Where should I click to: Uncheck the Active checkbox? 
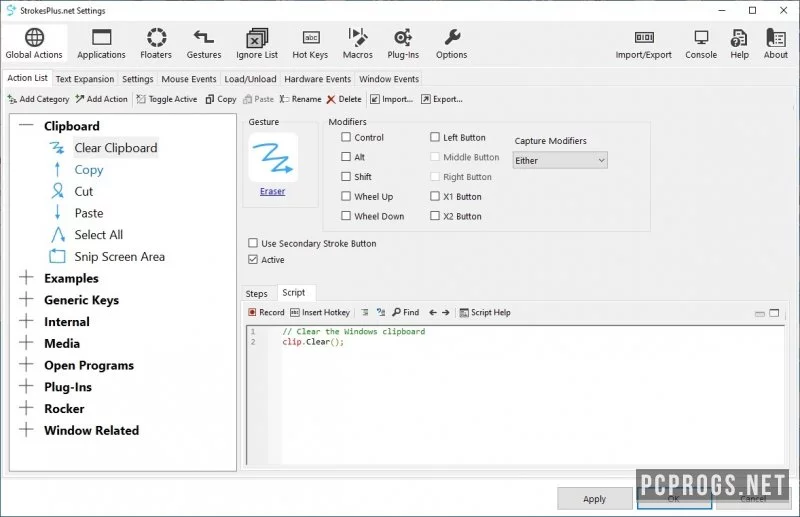point(253,259)
